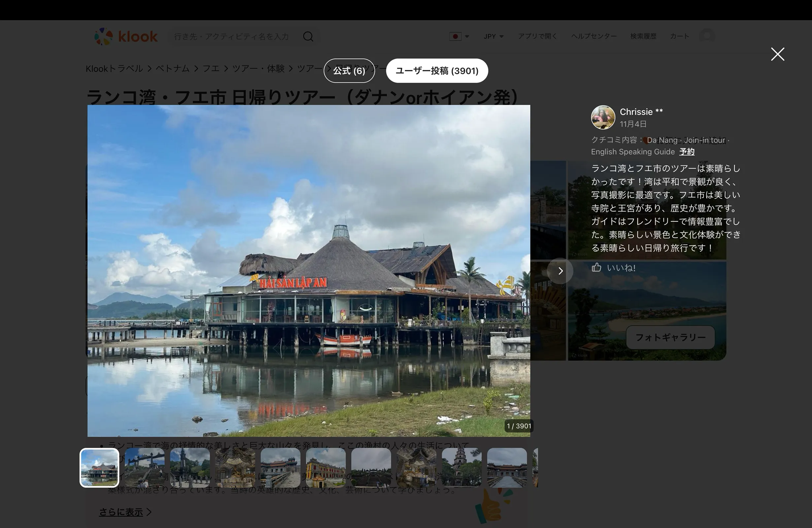Open the JPY currency dropdown

[x=493, y=36]
